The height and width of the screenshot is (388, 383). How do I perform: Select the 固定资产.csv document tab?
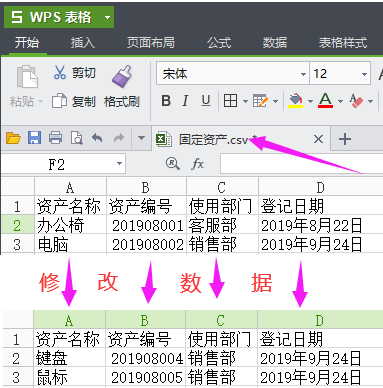241,139
